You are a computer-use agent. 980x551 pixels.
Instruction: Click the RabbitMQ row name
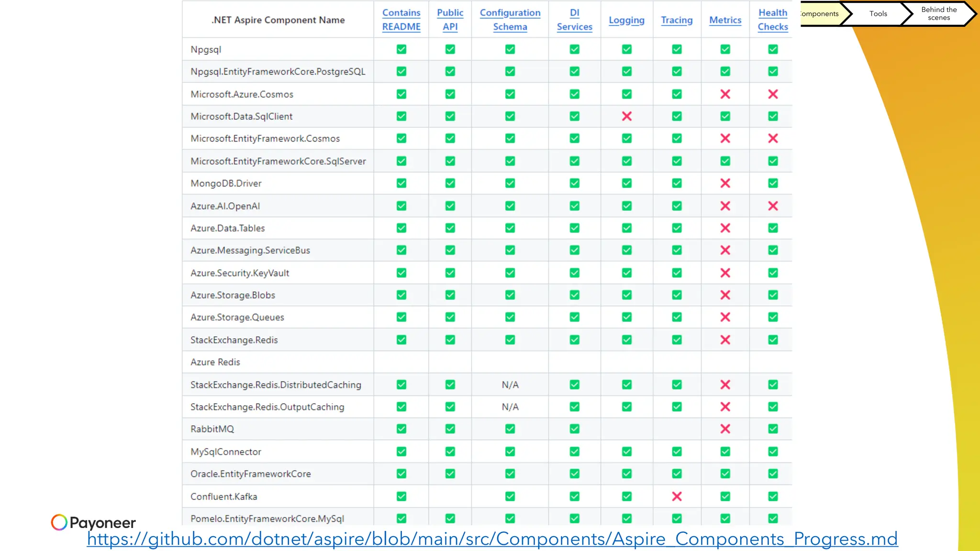pyautogui.click(x=212, y=429)
